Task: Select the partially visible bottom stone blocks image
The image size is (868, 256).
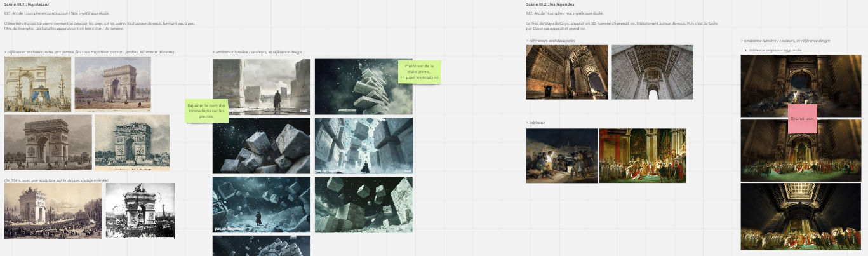Action: (262, 246)
